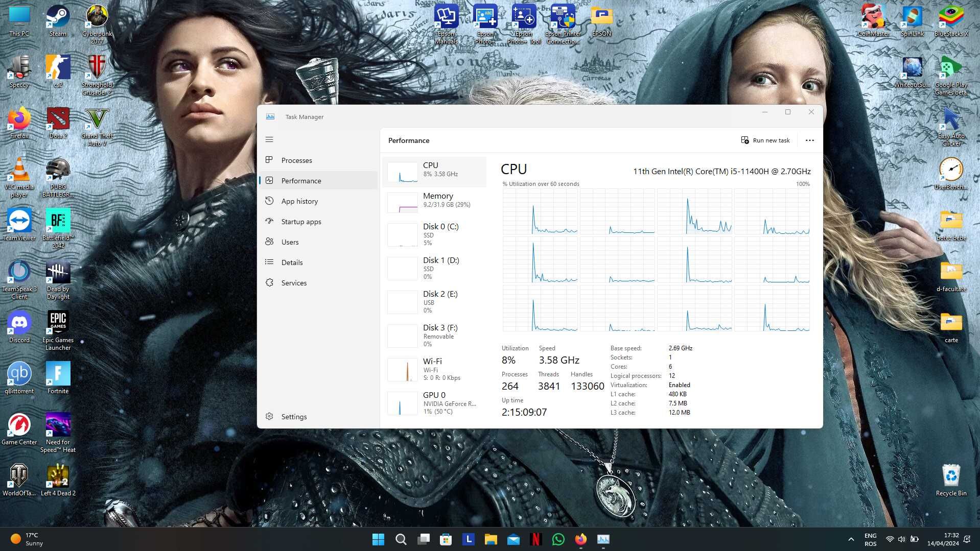Click the App history clock icon
The height and width of the screenshot is (551, 980).
click(269, 201)
